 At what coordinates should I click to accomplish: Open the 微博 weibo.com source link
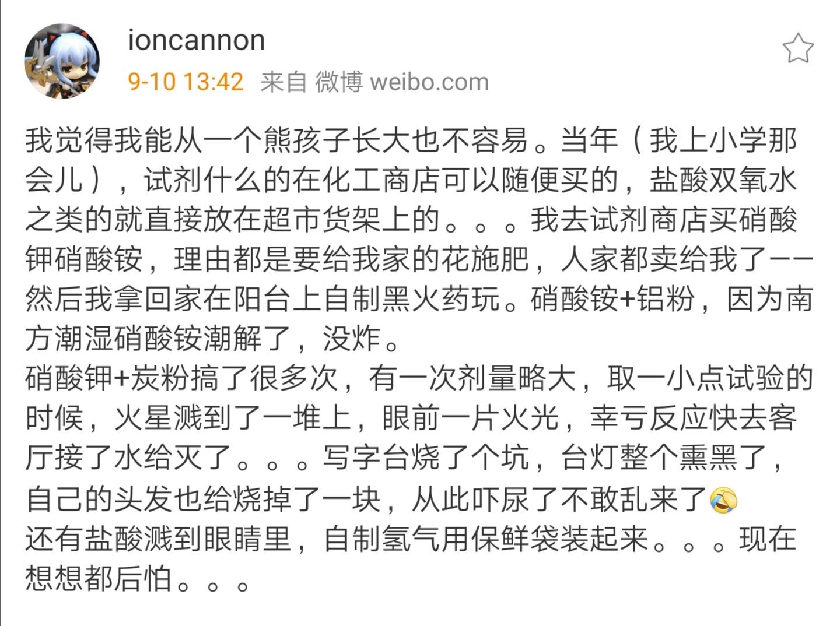[x=402, y=82]
